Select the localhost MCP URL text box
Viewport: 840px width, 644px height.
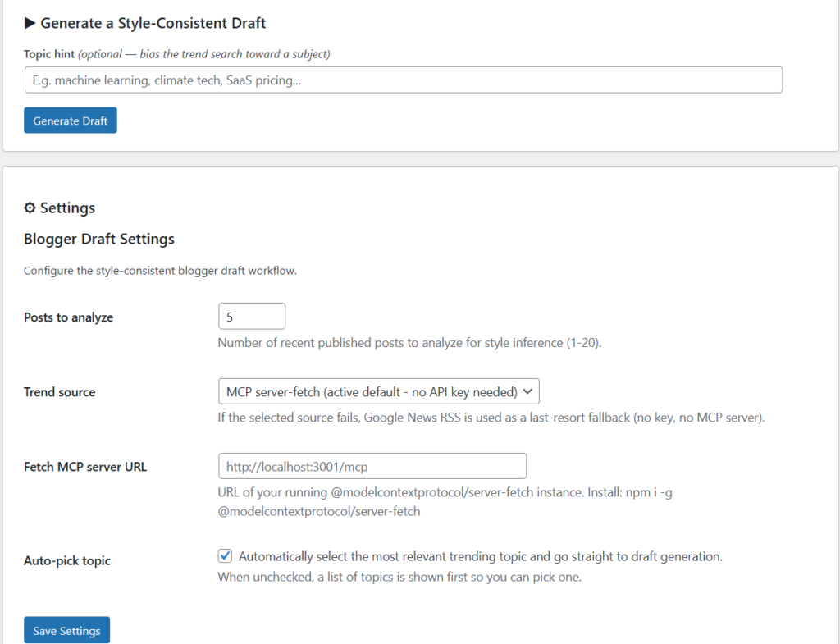click(x=372, y=466)
